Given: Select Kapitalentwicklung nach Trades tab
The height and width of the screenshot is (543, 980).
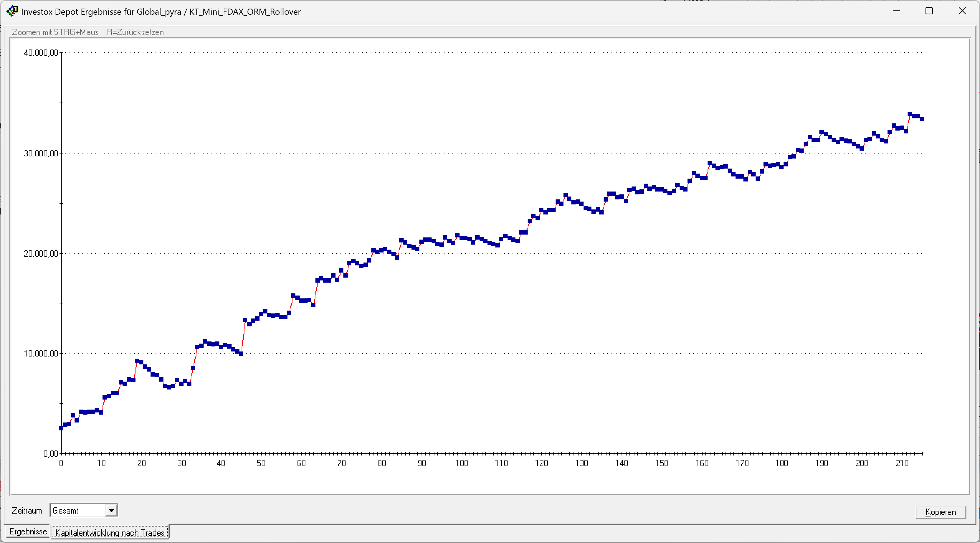Looking at the screenshot, I should 110,532.
